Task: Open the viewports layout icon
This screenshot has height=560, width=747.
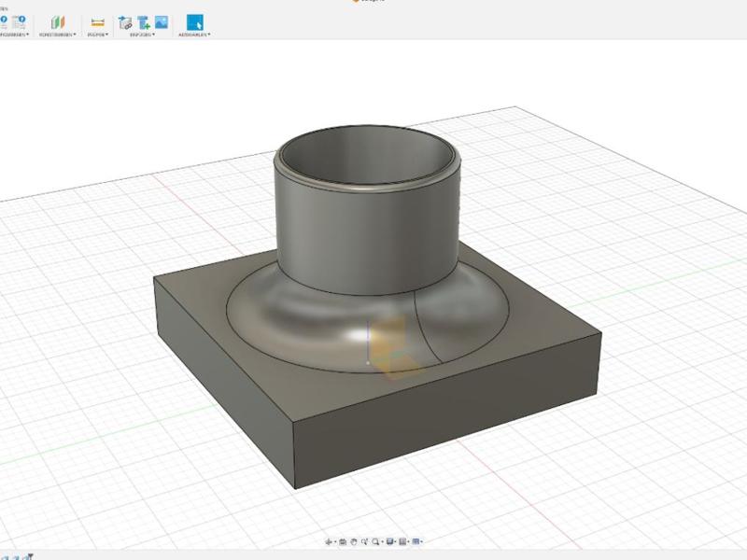Action: click(x=416, y=541)
